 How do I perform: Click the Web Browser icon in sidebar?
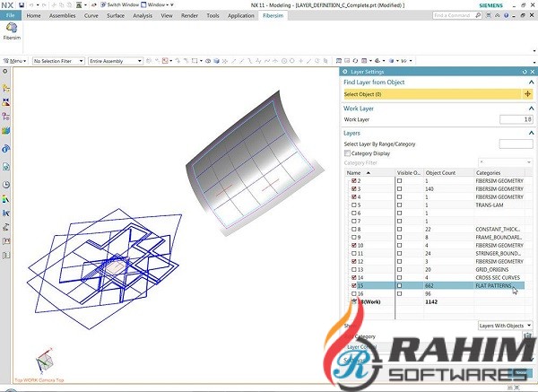[x=6, y=167]
